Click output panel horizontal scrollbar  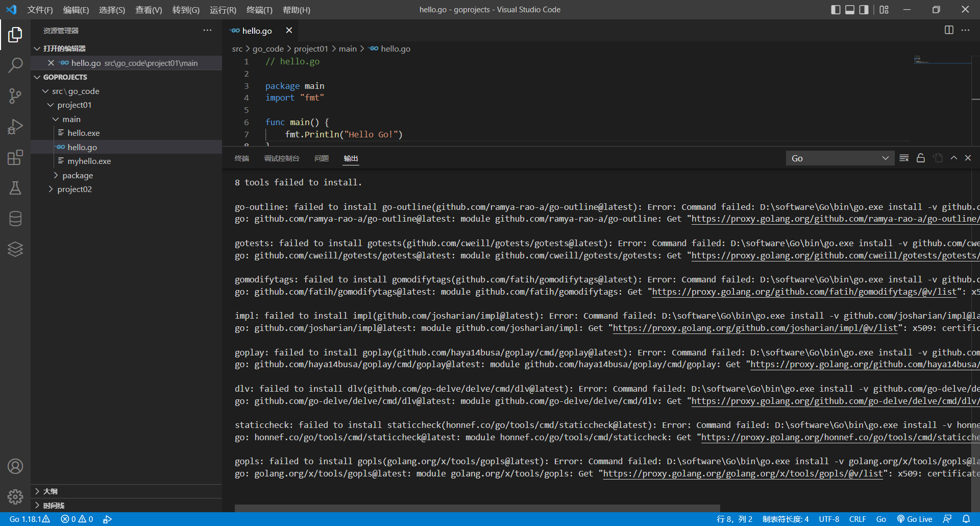pos(477,508)
